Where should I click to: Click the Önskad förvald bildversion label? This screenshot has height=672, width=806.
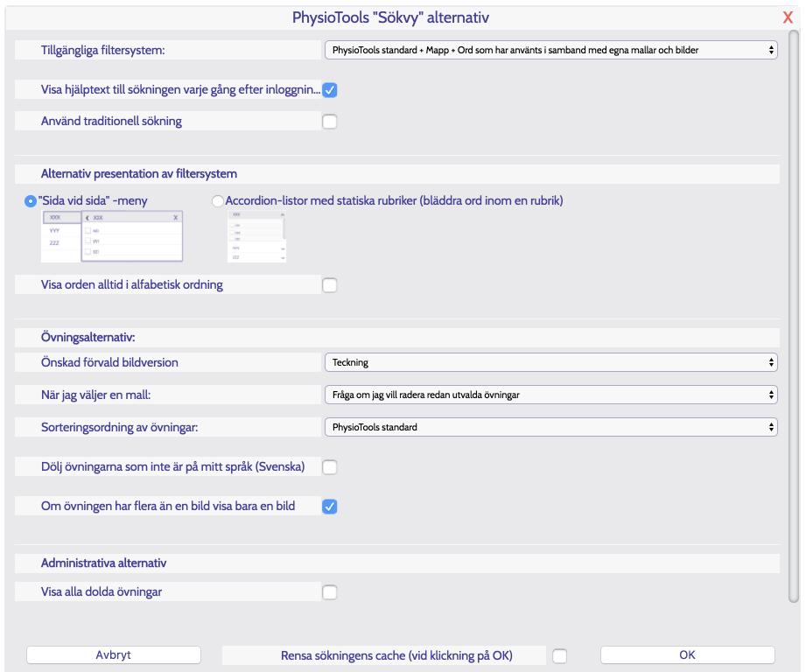click(109, 363)
